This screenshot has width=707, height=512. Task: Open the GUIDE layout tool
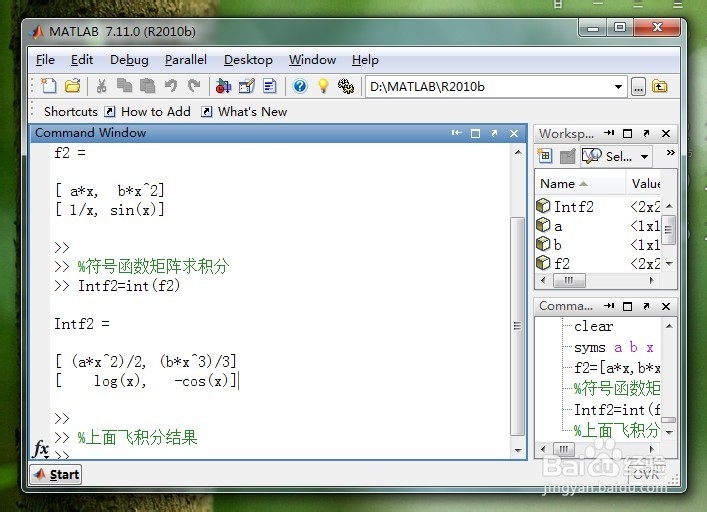coord(247,86)
